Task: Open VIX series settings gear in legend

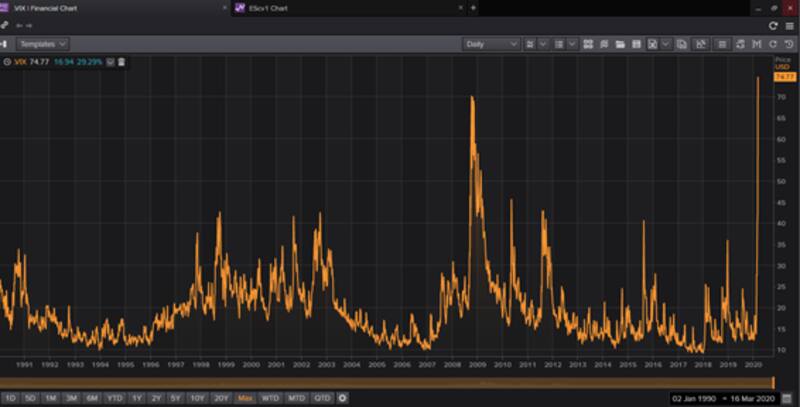Action: pyautogui.click(x=7, y=62)
